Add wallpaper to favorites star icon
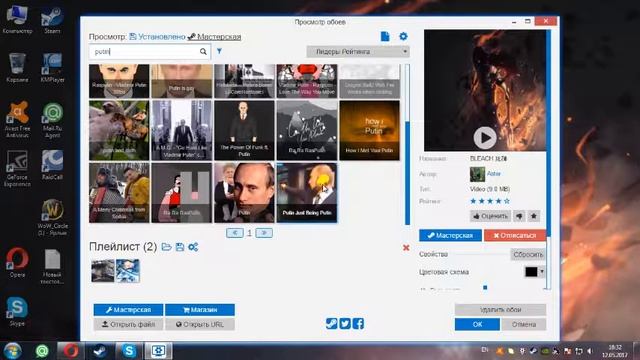This screenshot has width=640, height=360. pyautogui.click(x=533, y=216)
